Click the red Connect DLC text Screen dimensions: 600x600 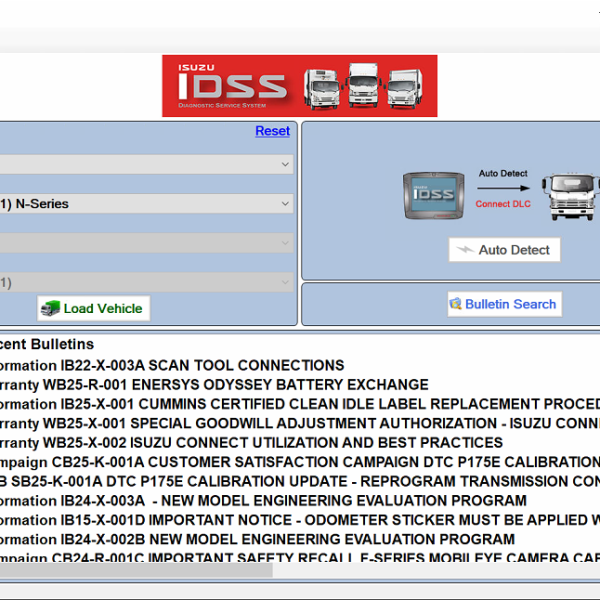tap(503, 204)
